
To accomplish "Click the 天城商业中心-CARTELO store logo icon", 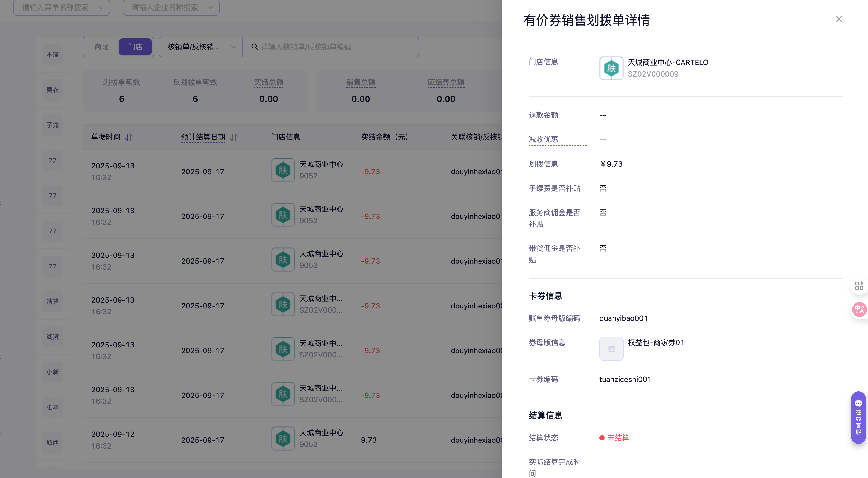I will coord(611,68).
